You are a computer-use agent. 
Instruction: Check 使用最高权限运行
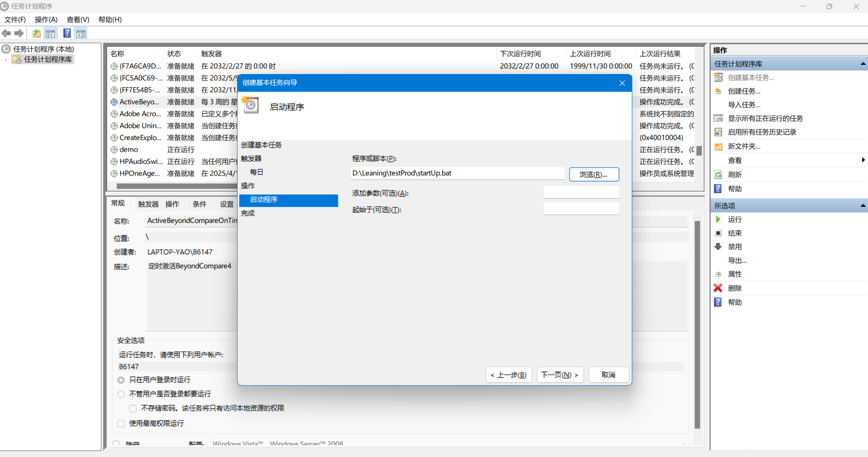pyautogui.click(x=121, y=423)
